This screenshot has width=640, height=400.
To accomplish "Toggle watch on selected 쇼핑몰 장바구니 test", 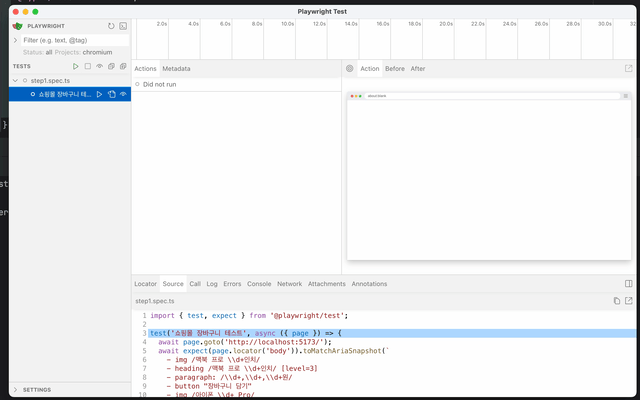I will (x=123, y=94).
